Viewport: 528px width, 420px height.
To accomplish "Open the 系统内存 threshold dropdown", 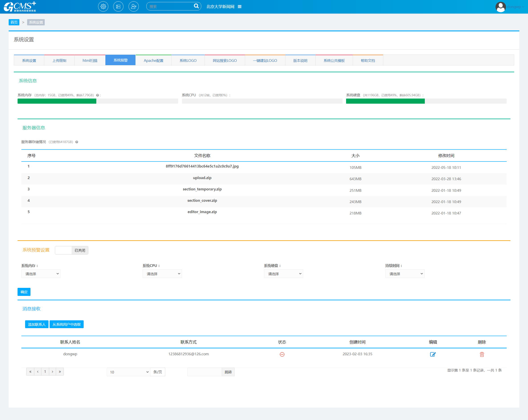I will pos(41,274).
